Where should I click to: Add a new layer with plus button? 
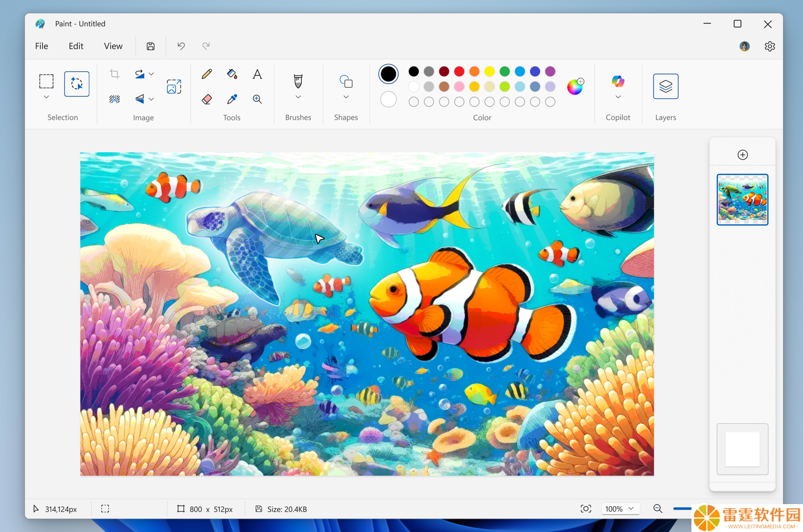click(743, 154)
